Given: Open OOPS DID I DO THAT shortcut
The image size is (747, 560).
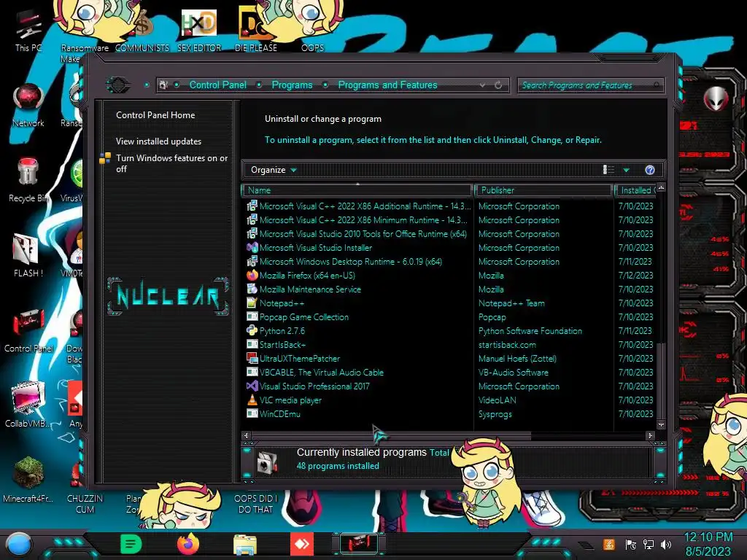Looking at the screenshot, I should tap(255, 503).
